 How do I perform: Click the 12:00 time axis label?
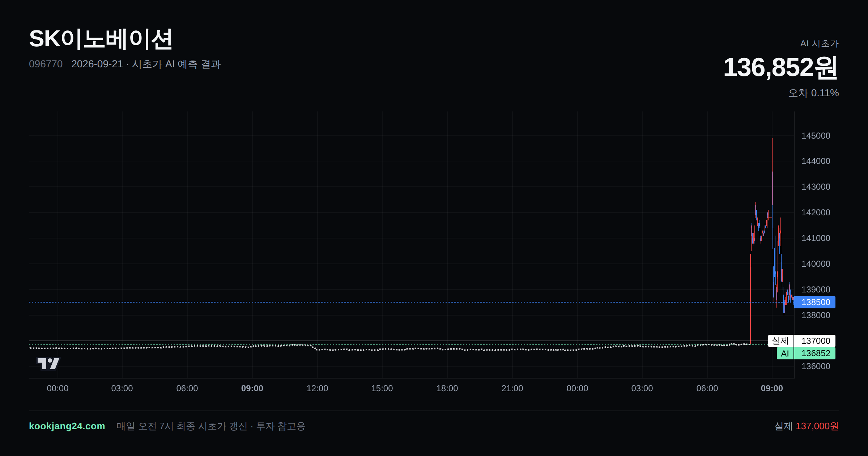click(317, 388)
